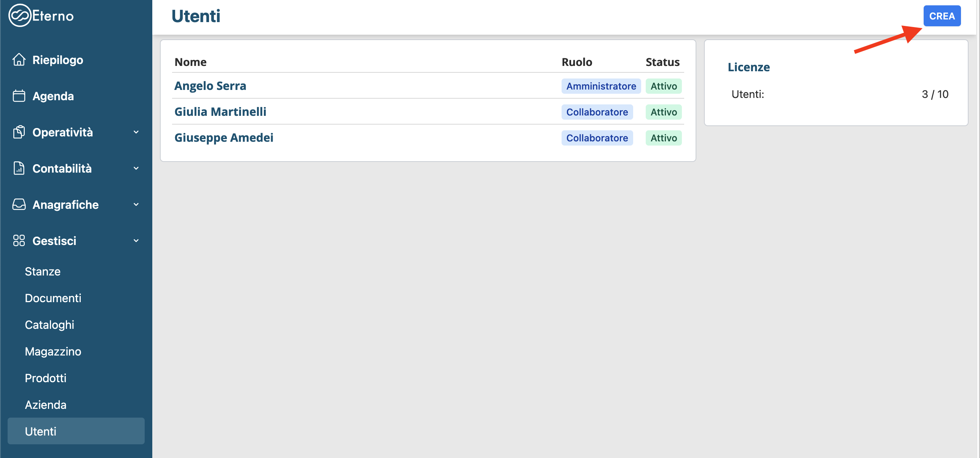Click the Eterno logo icon
Screen dimensions: 980x458
(19, 16)
